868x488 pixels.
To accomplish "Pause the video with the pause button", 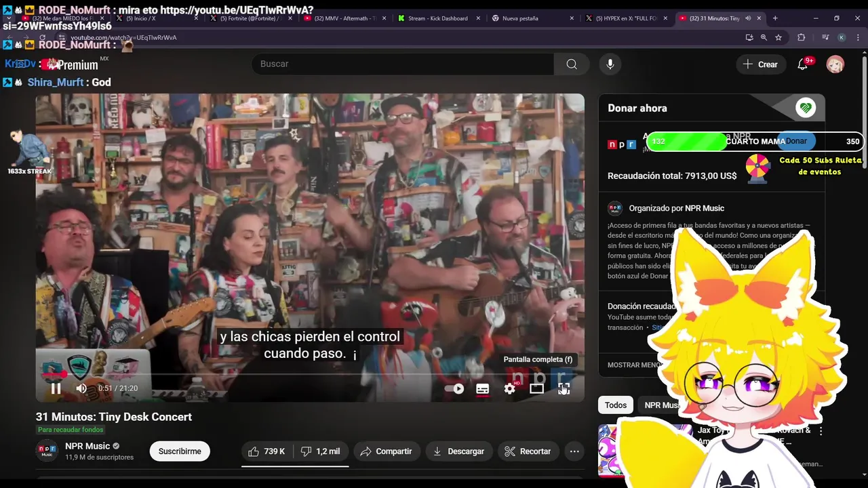I will click(x=56, y=388).
